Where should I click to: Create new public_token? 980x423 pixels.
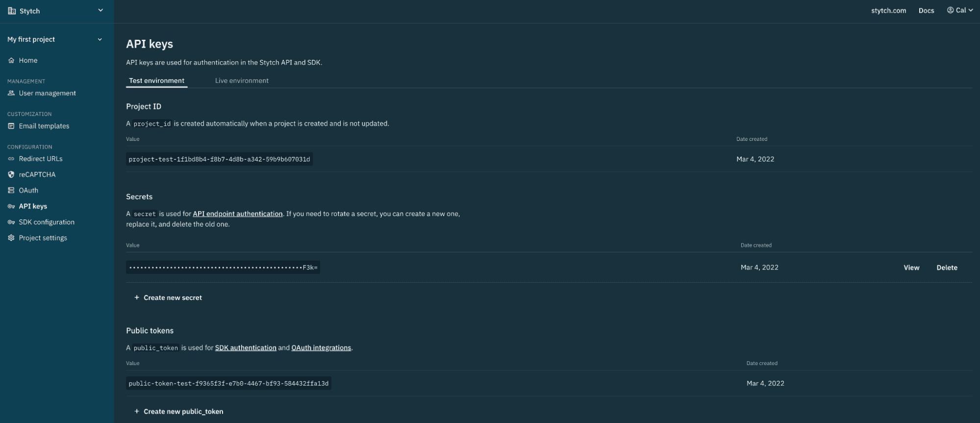pyautogui.click(x=178, y=411)
